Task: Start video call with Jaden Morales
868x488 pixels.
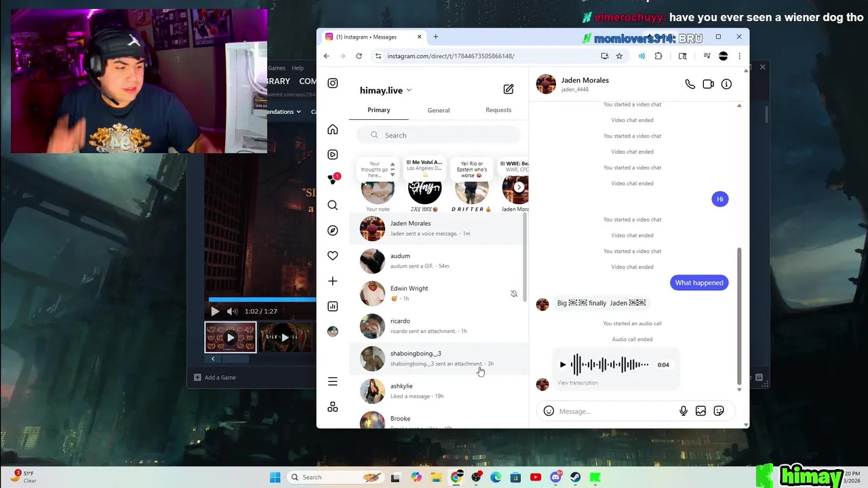Action: (708, 84)
